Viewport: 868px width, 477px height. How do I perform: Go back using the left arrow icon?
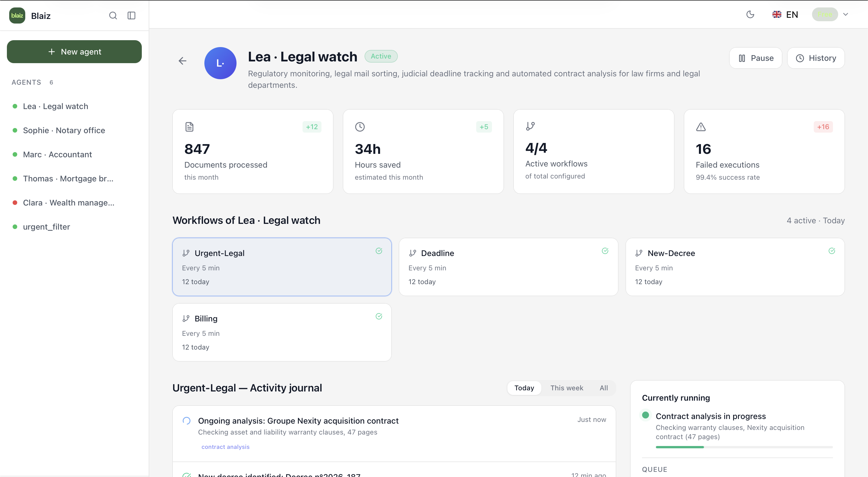click(182, 61)
